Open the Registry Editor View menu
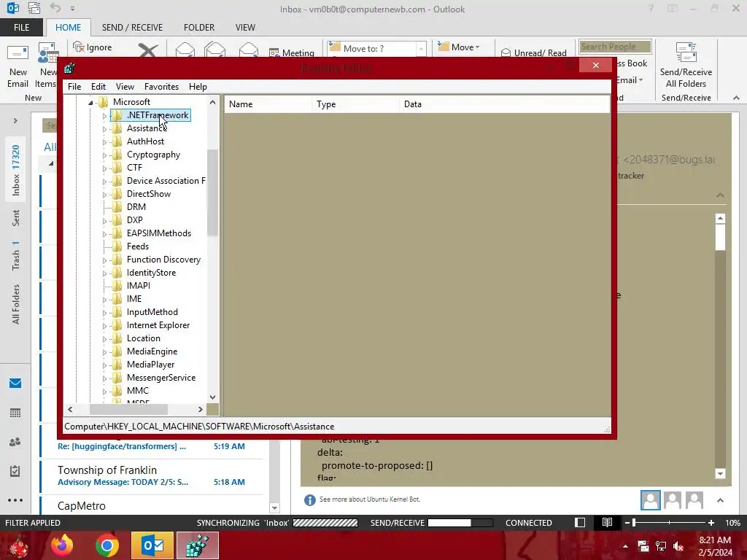This screenshot has width=747, height=560. 125,87
